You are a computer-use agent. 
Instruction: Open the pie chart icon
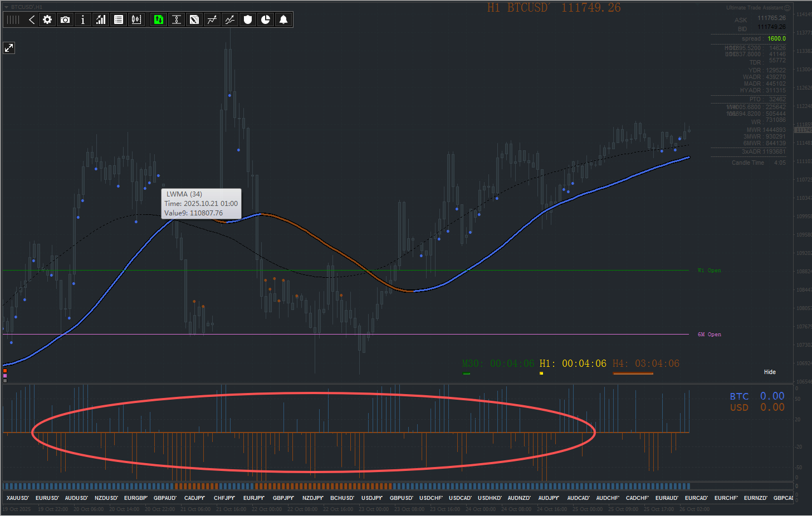[266, 19]
